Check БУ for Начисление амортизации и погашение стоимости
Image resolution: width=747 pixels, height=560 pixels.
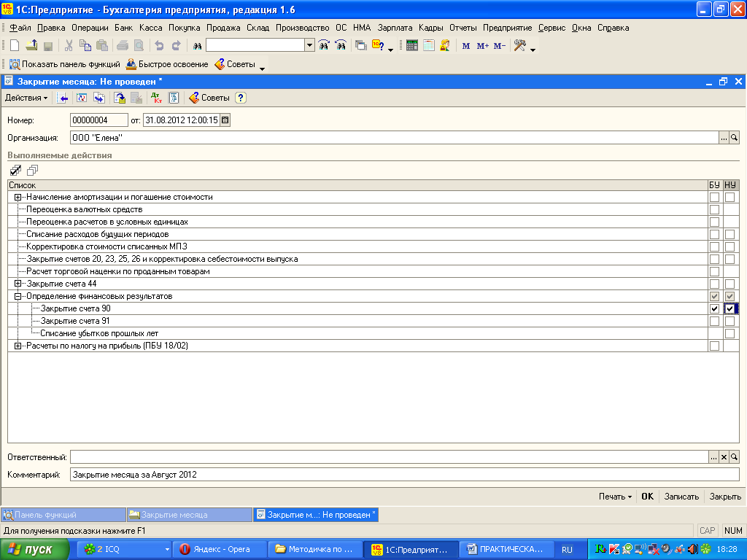point(714,197)
